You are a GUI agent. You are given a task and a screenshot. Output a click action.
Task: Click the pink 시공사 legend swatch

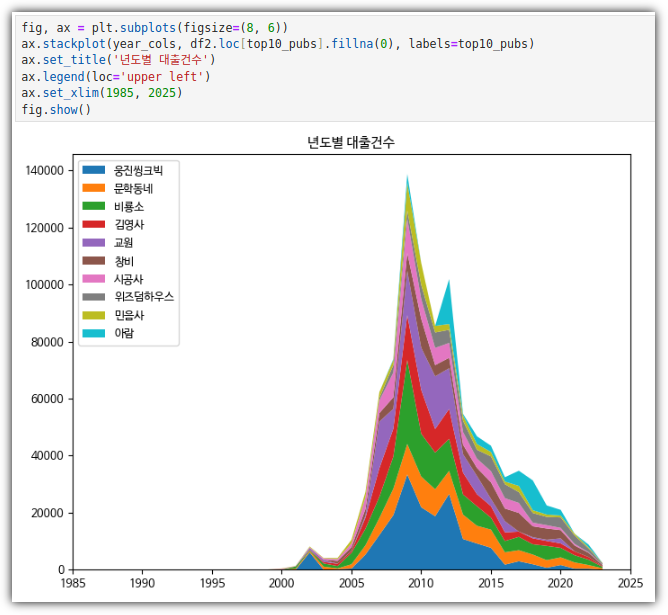point(94,279)
